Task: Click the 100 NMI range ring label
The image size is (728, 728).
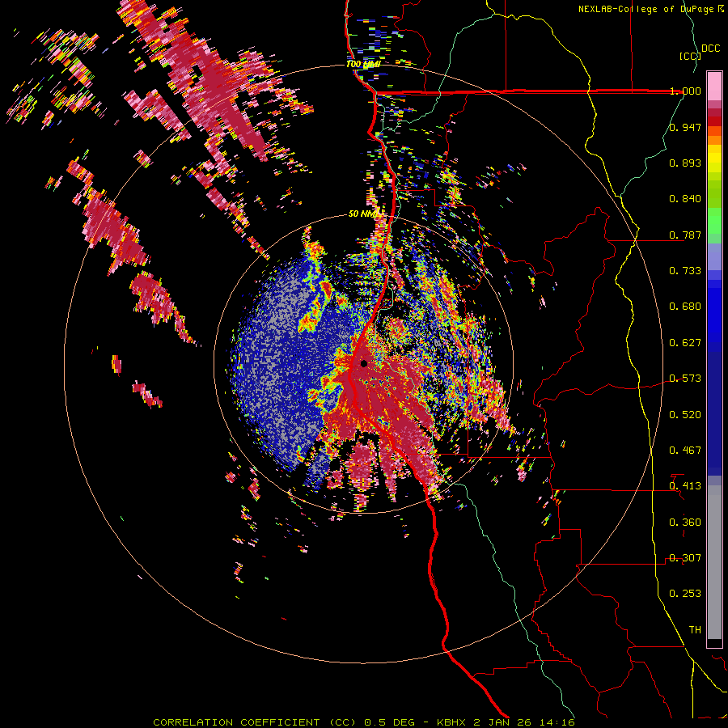Action: coord(363,64)
